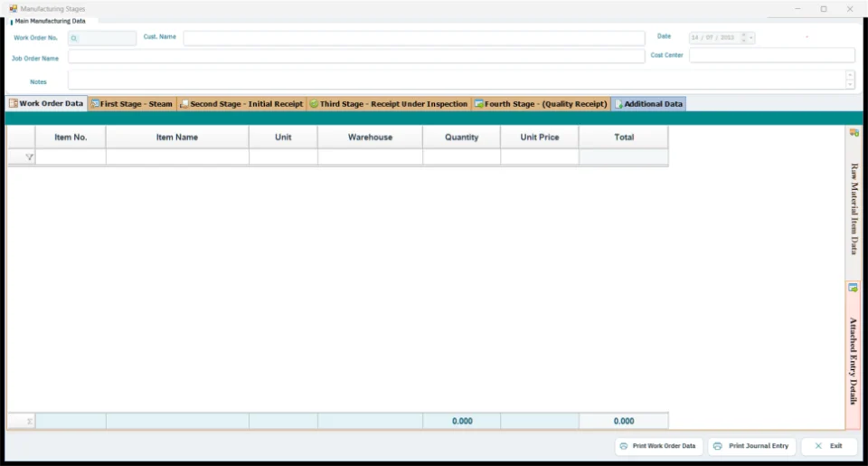Switch to First Stage - Steam tab
The height and width of the screenshot is (466, 868).
(x=132, y=104)
